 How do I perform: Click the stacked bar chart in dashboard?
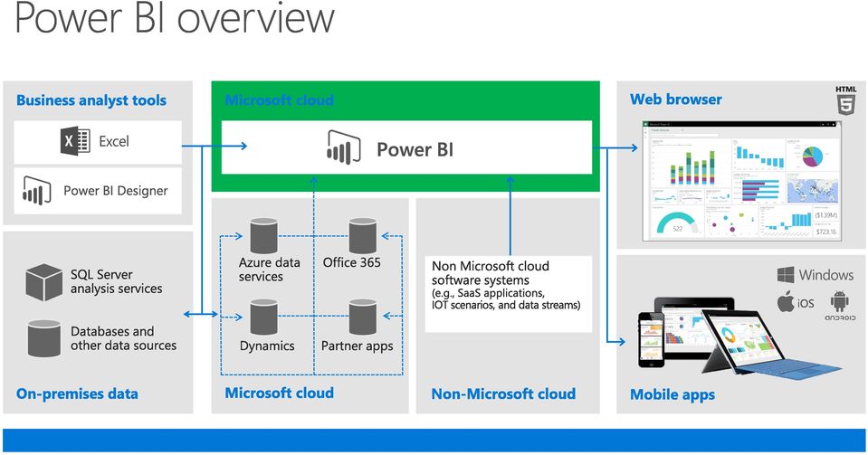(692, 169)
